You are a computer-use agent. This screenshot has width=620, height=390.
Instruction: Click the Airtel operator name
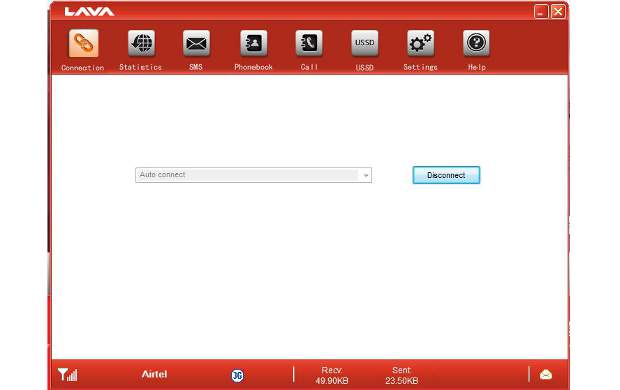click(x=154, y=374)
